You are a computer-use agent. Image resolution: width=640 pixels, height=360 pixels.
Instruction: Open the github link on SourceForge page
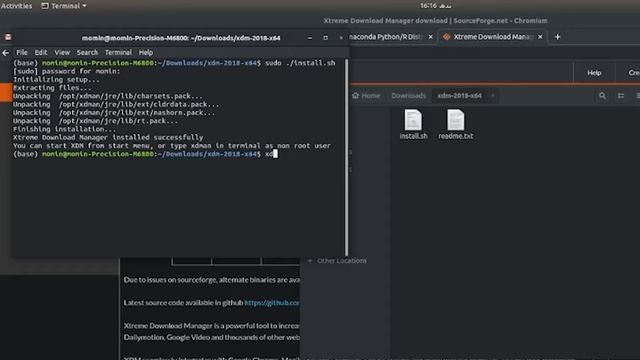click(272, 302)
